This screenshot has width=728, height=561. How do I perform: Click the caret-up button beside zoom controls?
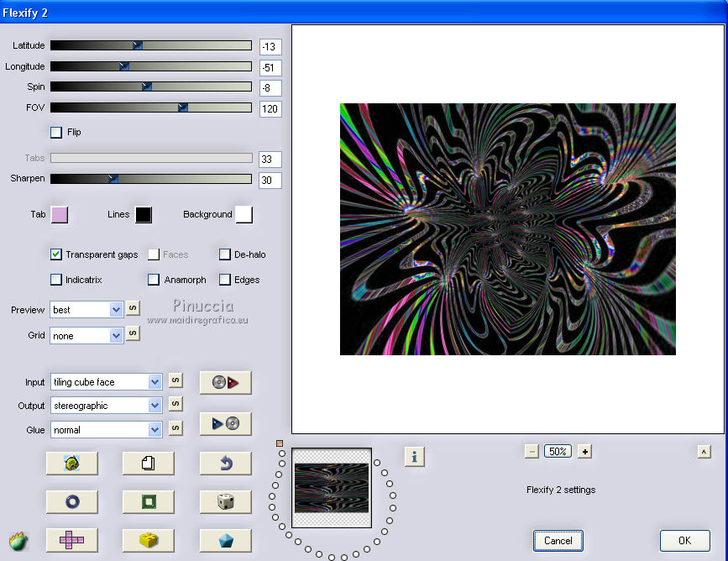click(704, 451)
